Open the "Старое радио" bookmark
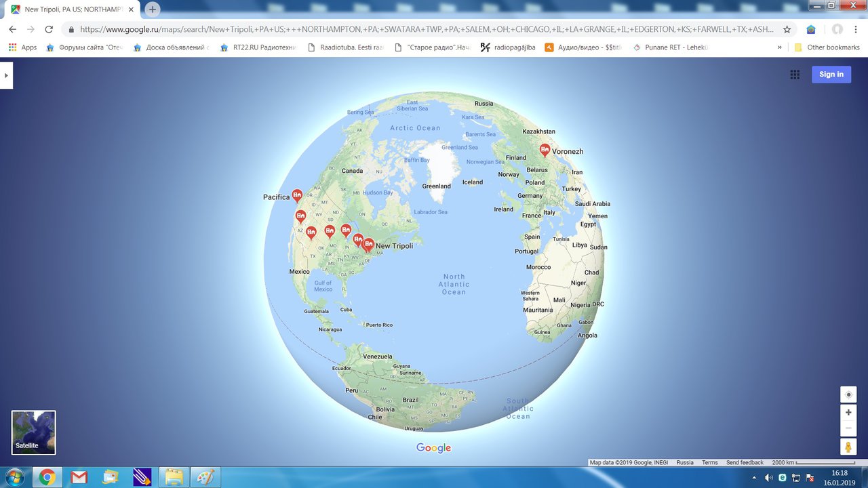This screenshot has height=488, width=868. (431, 47)
